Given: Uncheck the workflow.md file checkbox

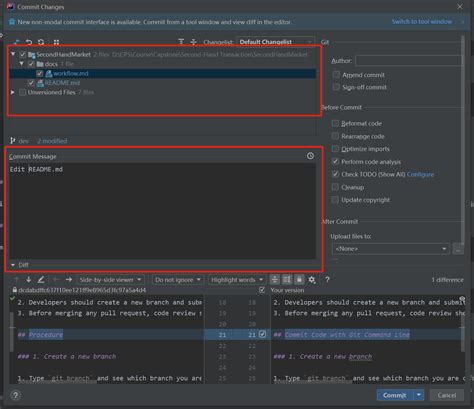Looking at the screenshot, I should point(40,73).
